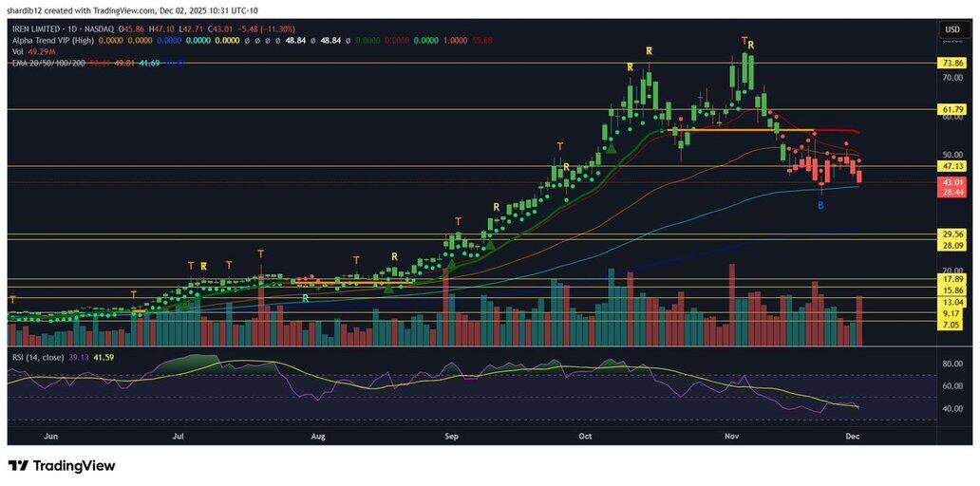980x486 pixels.
Task: Select the RSI (14, close) indicator label
Action: [x=46, y=358]
